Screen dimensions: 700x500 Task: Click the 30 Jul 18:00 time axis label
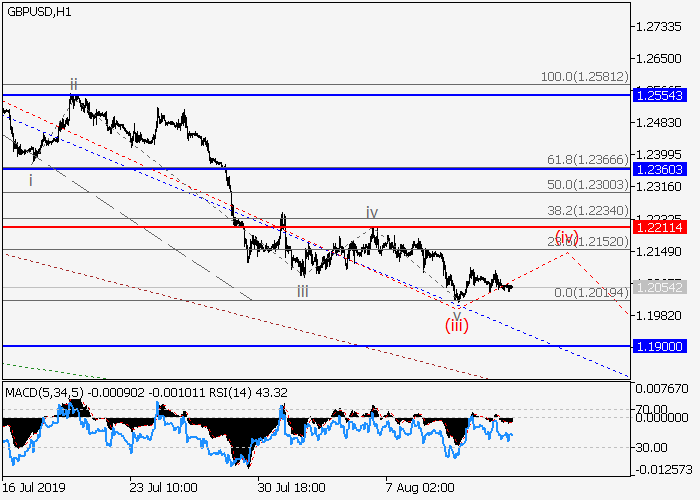pyautogui.click(x=292, y=487)
